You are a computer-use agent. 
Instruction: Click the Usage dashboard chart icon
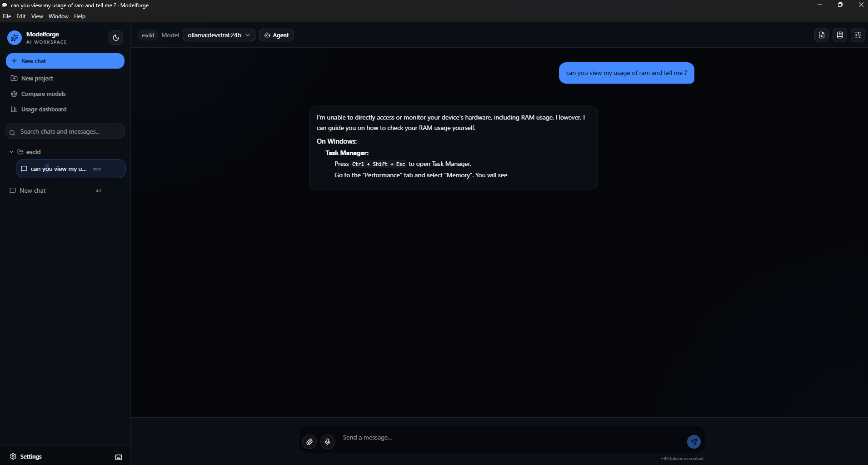point(14,109)
